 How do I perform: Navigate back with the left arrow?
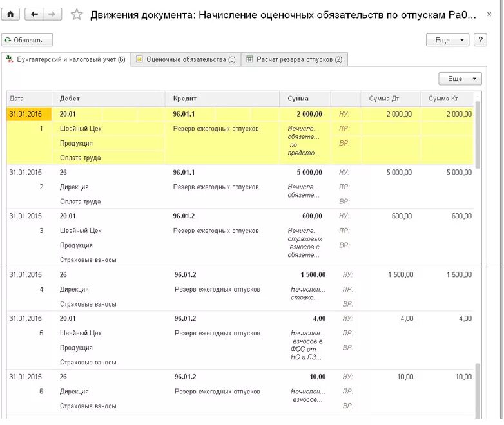pyautogui.click(x=34, y=14)
